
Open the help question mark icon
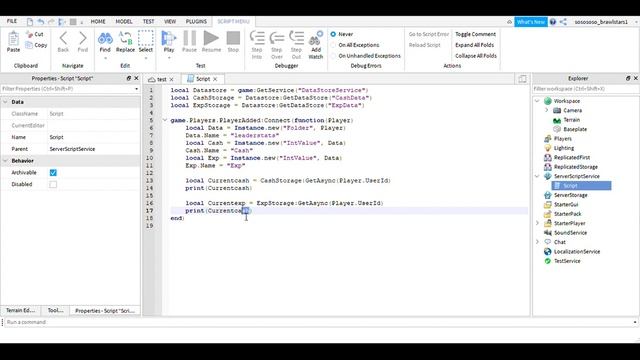[553, 22]
